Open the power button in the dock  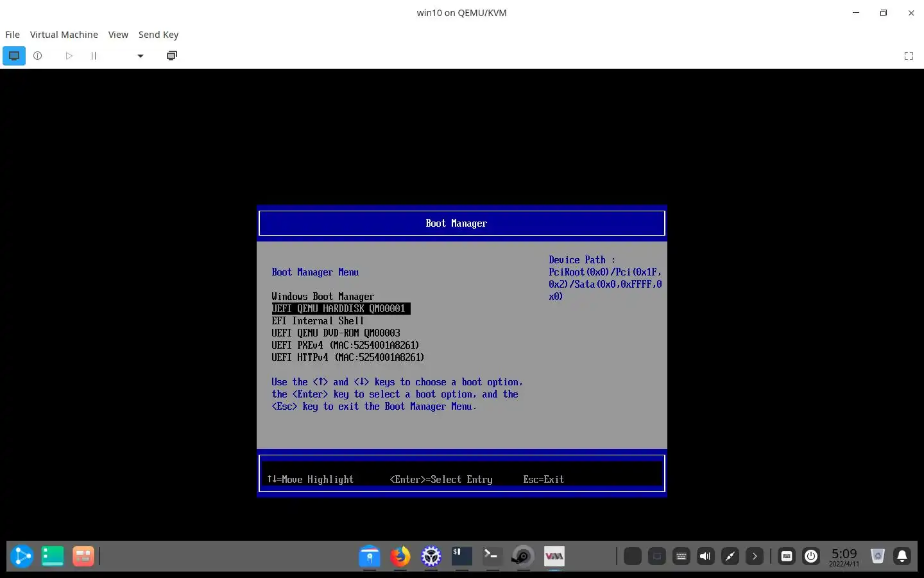coord(811,556)
